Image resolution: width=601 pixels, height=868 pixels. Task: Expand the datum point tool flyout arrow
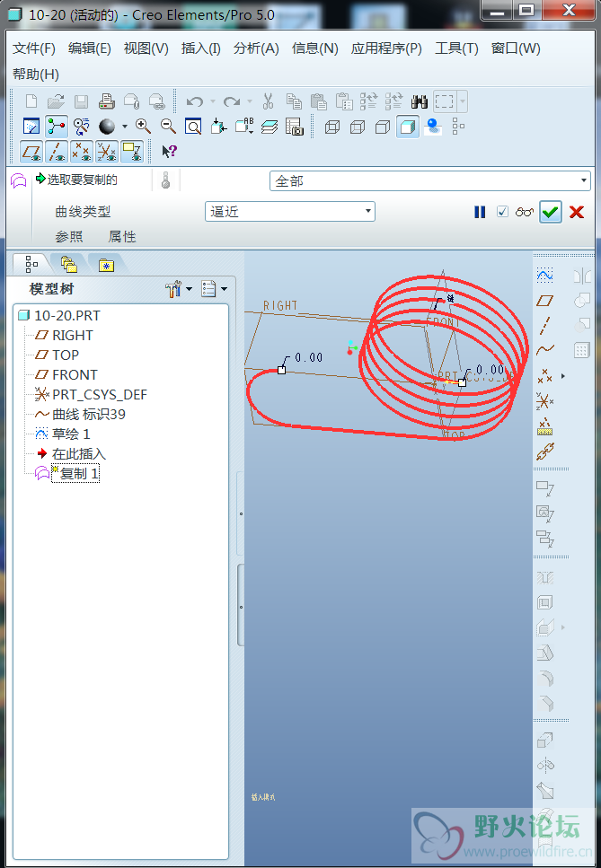point(563,376)
